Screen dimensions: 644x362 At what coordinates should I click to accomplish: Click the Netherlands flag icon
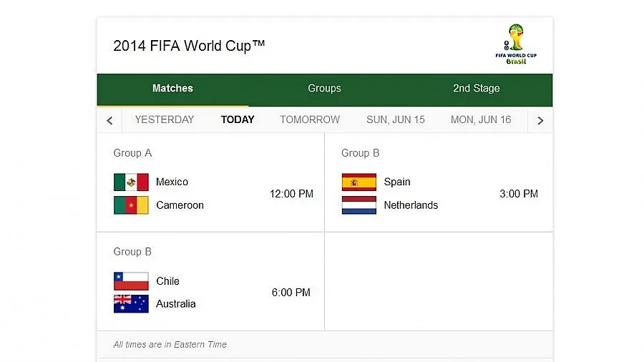tap(359, 205)
